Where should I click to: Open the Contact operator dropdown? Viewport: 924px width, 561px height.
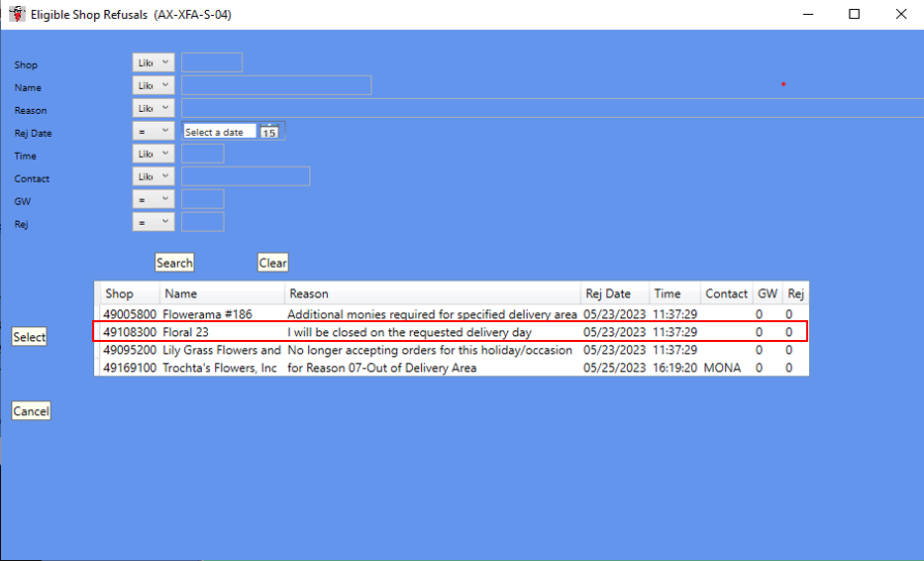[x=154, y=176]
